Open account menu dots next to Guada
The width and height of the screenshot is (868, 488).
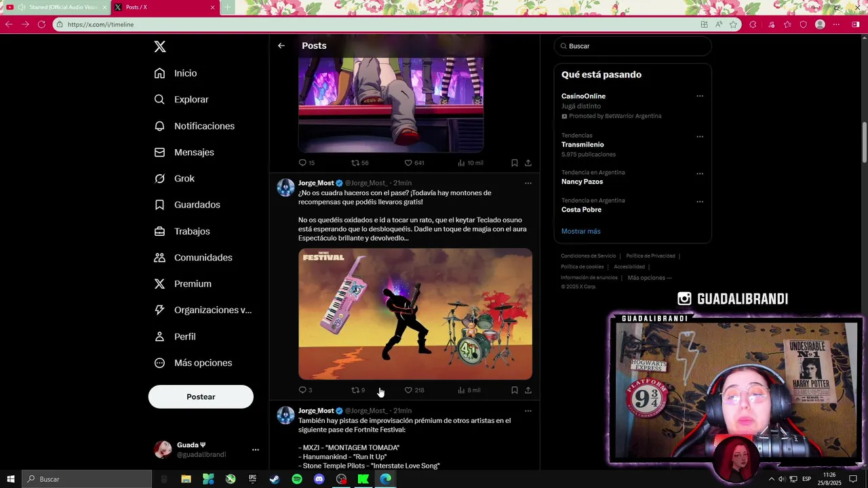[255, 449]
